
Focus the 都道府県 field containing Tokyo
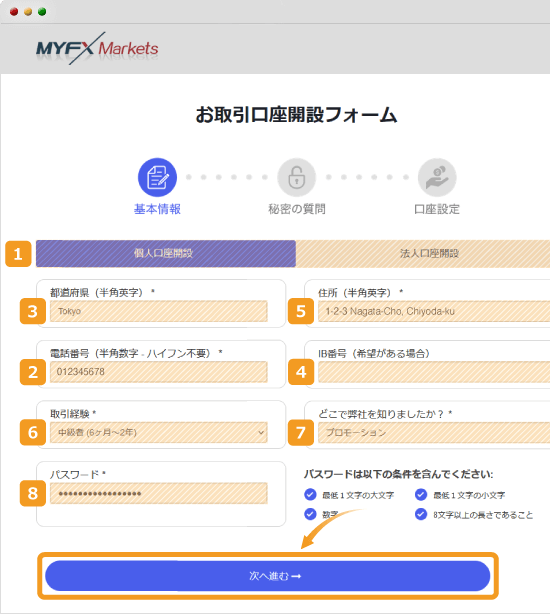coord(159,311)
